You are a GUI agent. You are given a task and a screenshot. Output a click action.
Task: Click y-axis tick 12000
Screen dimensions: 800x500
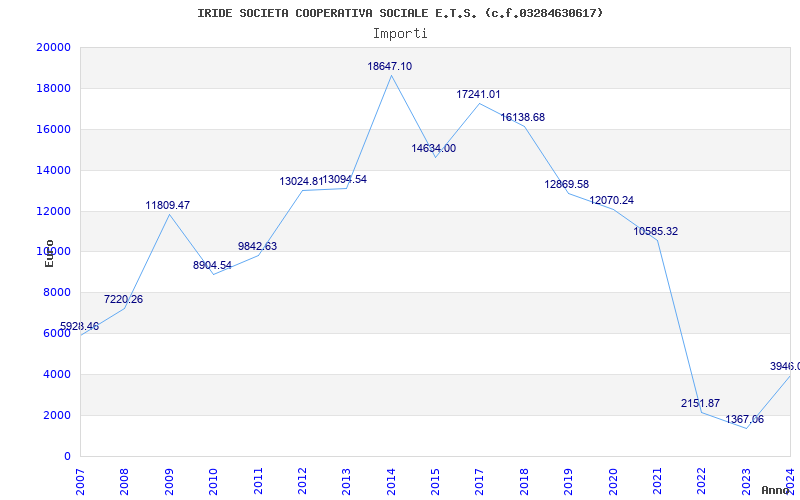pyautogui.click(x=53, y=211)
